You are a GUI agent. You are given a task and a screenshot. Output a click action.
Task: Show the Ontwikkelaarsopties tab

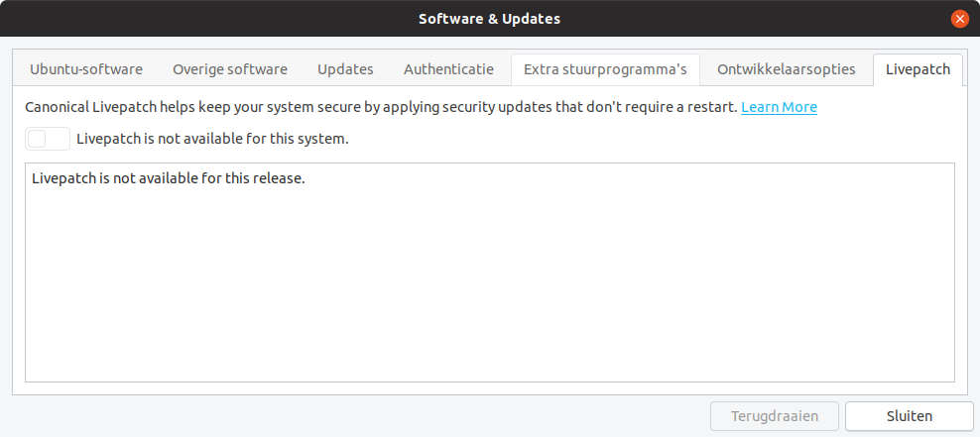(x=787, y=69)
